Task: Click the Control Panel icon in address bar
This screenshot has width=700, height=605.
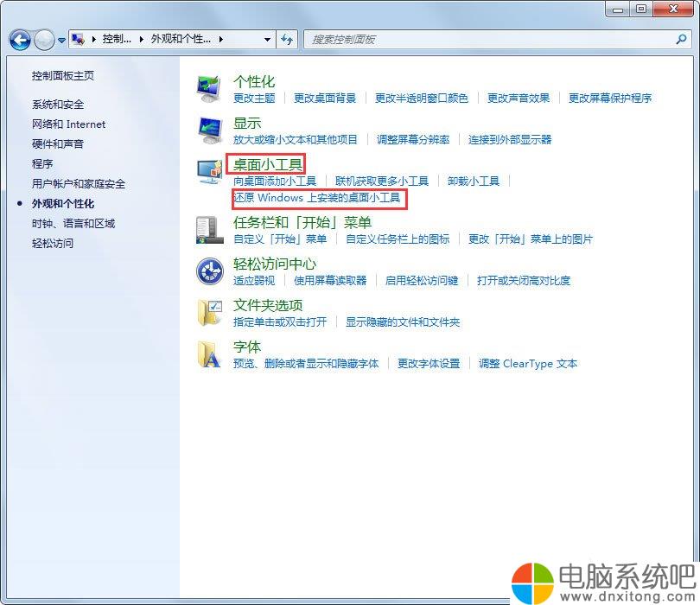Action: click(78, 39)
